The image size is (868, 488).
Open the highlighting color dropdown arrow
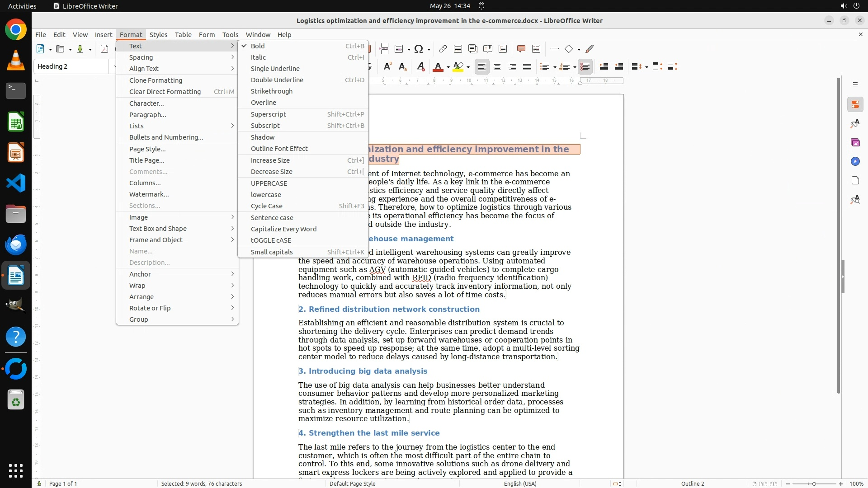click(468, 67)
